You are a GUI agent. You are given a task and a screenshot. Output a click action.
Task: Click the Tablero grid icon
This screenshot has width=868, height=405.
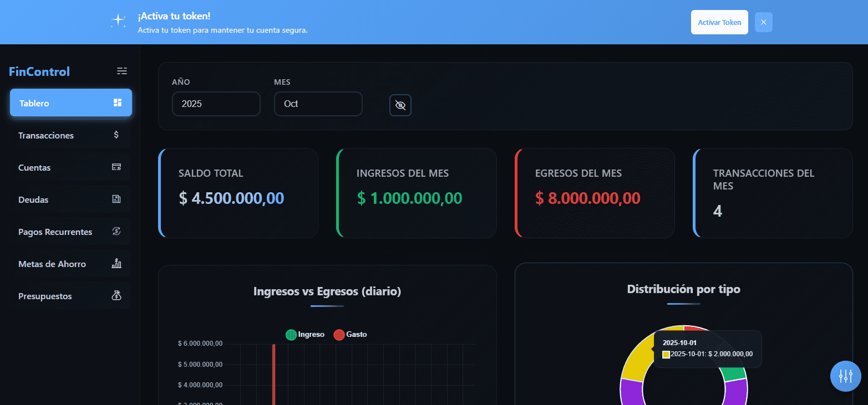116,102
